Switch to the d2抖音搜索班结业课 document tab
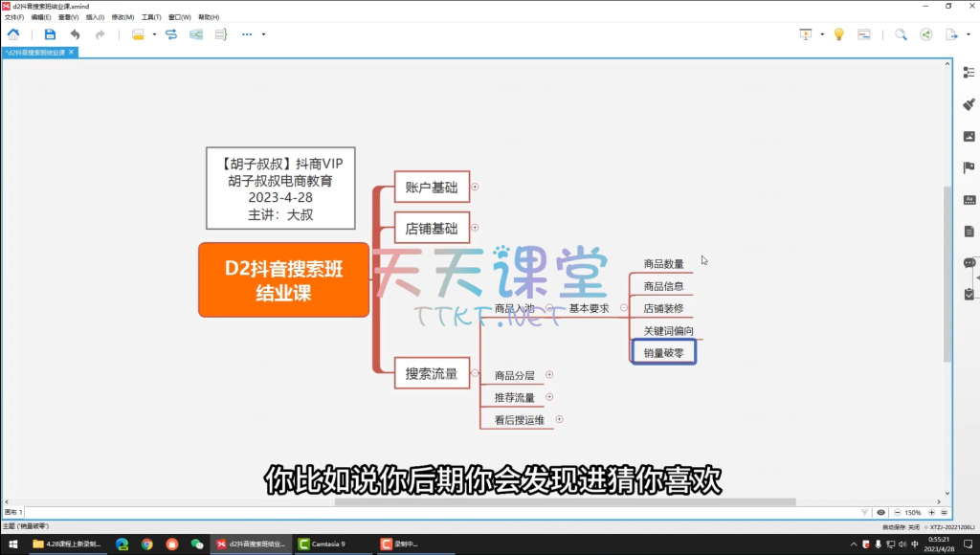 click(36, 53)
